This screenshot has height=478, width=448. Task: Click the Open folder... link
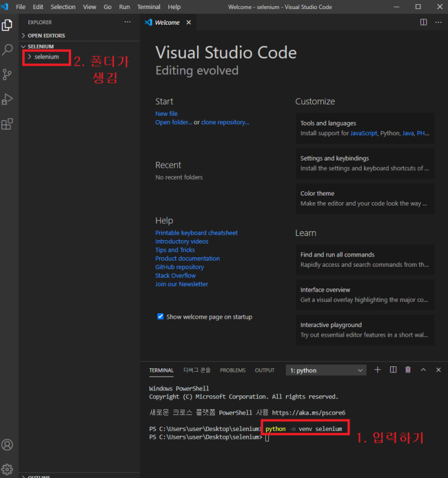[174, 123]
